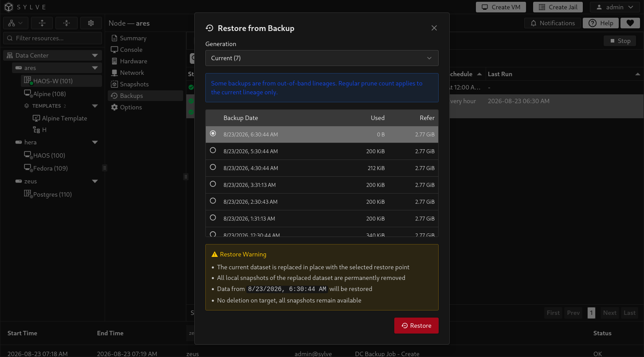
Task: Collapse the ares node arrow
Action: (95, 68)
